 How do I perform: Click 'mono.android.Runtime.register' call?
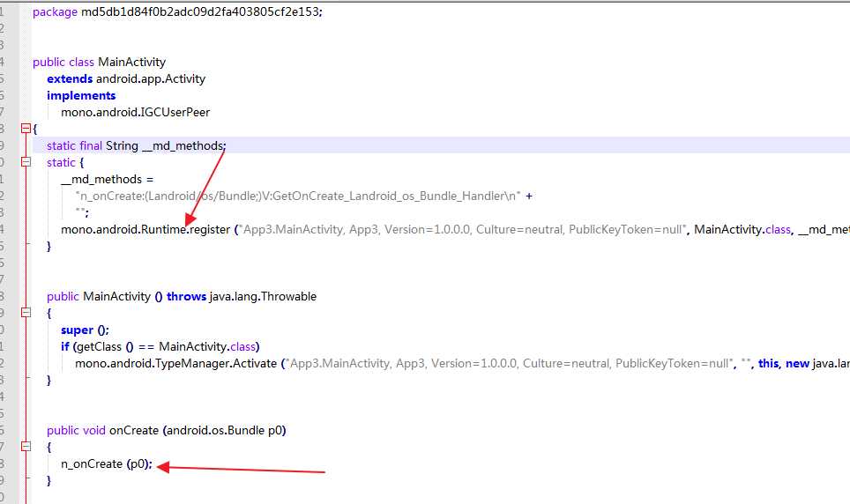[x=145, y=230]
